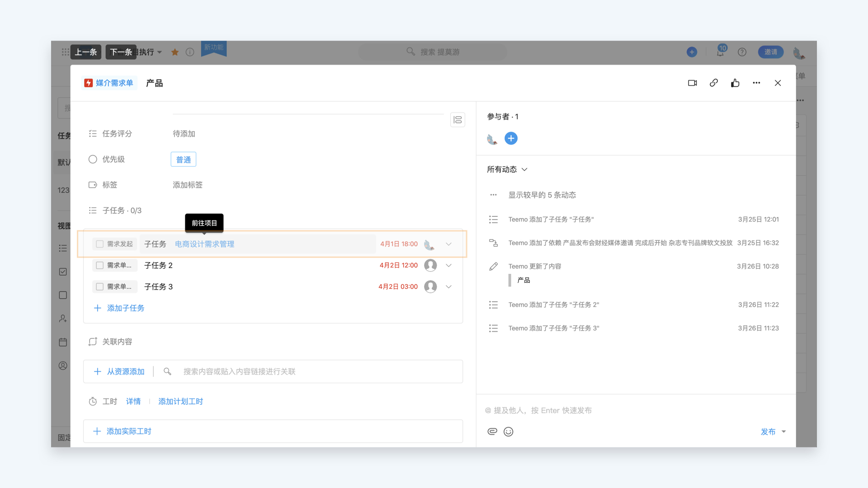Image resolution: width=868 pixels, height=488 pixels.
Task: Check the 子任务 3 checkbox
Action: [100, 286]
